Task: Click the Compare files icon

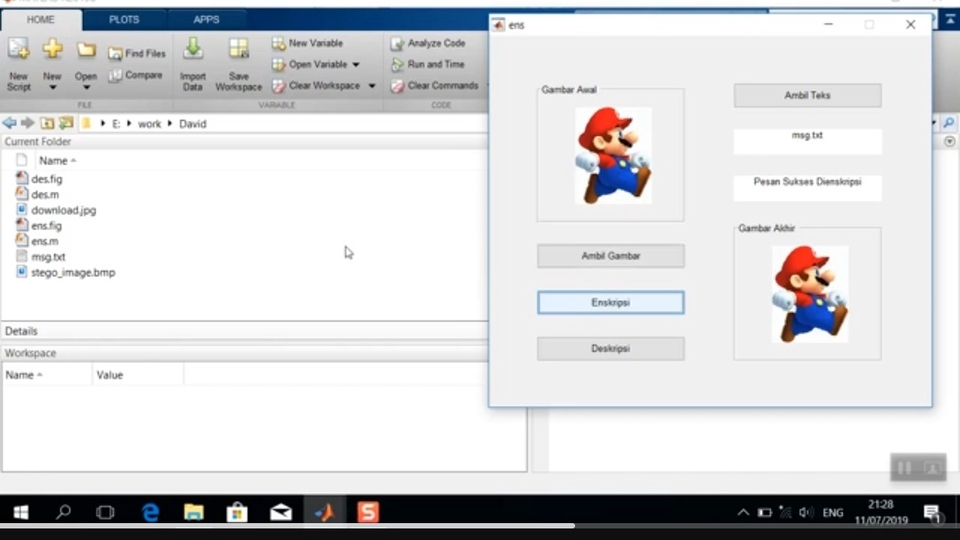Action: coord(116,75)
